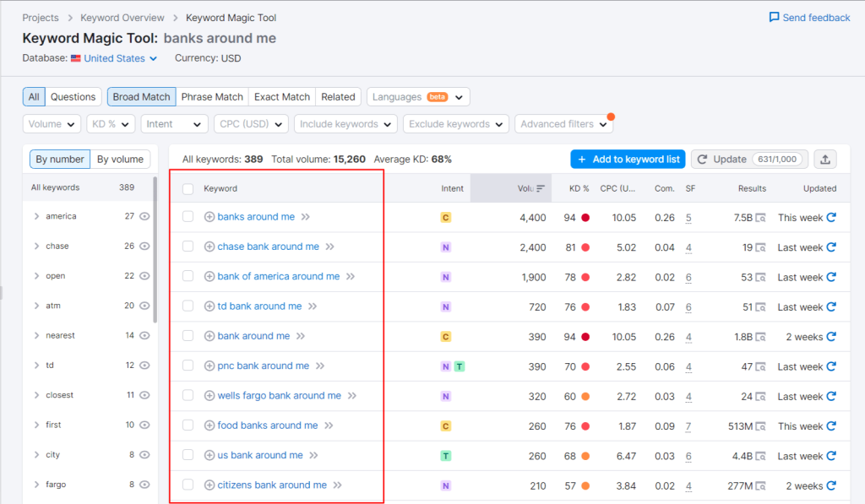Click the United States flag icon
The width and height of the screenshot is (865, 504).
[75, 58]
